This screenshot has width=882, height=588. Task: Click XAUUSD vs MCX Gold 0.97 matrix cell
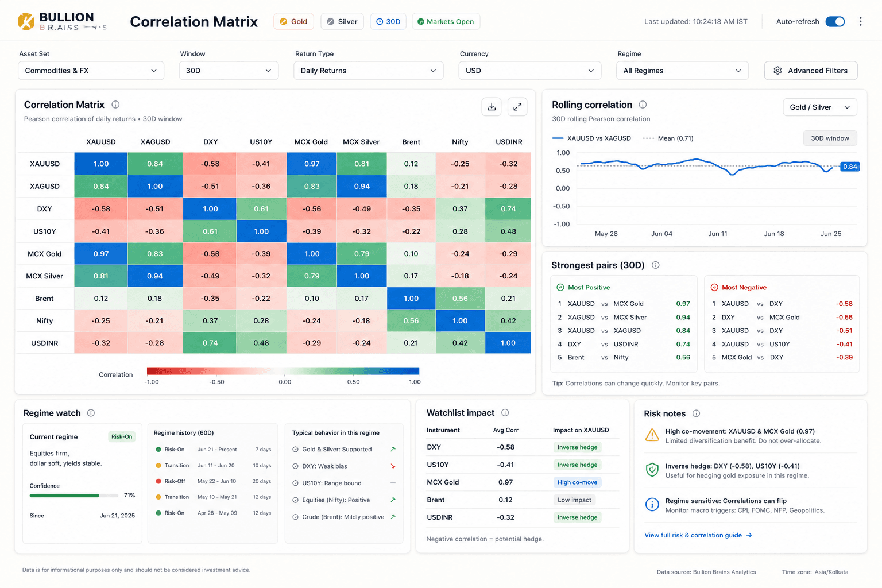312,164
